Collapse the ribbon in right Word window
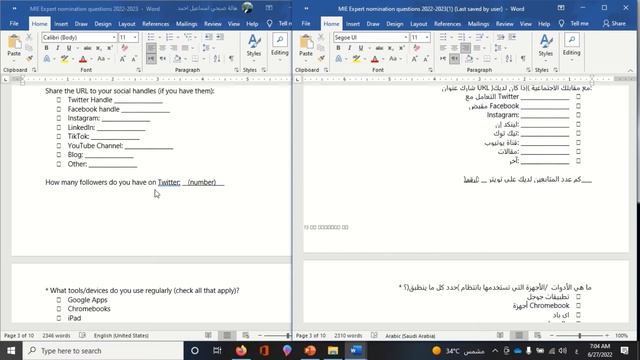640x360 pixels. click(x=631, y=70)
